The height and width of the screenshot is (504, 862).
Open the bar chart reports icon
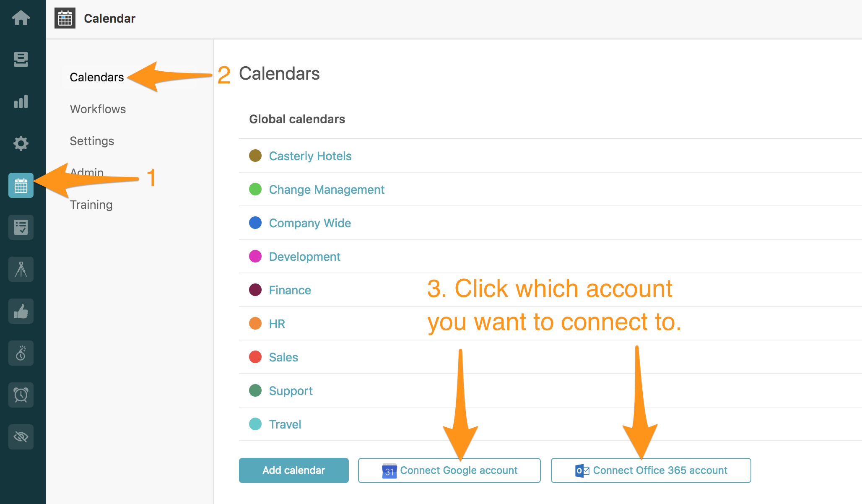[x=21, y=101]
